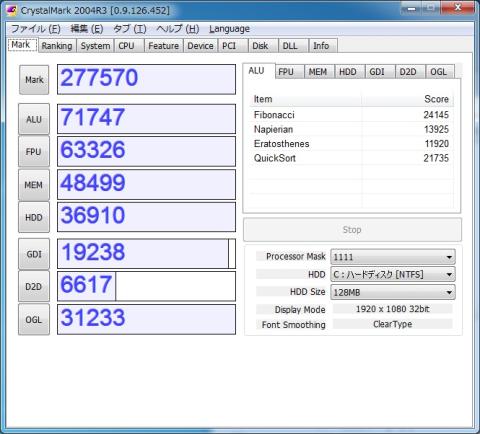This screenshot has width=480, height=434.
Task: Select the ALU results sub-tab
Action: [x=259, y=71]
